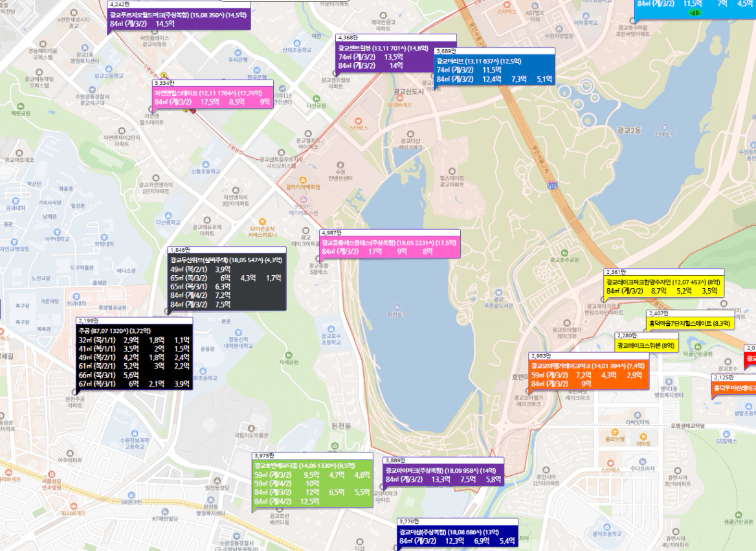This screenshot has width=756, height=551.
Task: Select the orange 광교모아엘가레이크파크 label
Action: point(588,374)
